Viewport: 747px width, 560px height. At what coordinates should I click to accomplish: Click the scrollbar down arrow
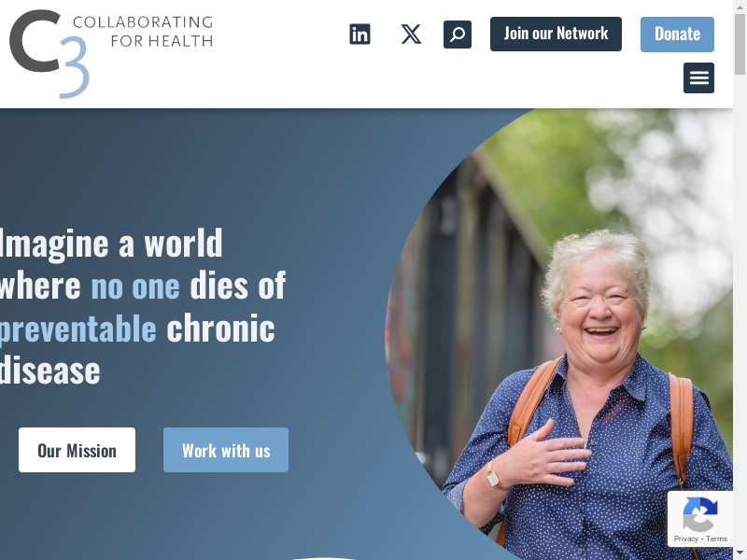[x=740, y=553]
